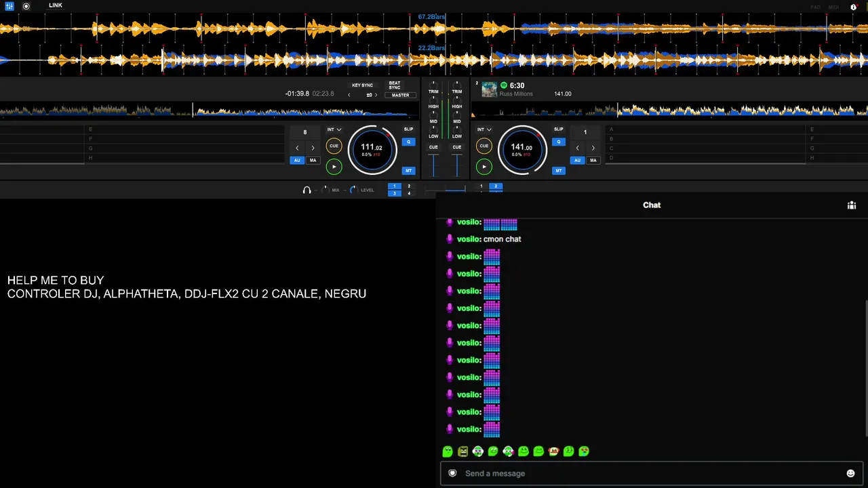Click deck 1 remaining time -01:39.8
Image resolution: width=868 pixels, height=488 pixels.
pos(297,94)
